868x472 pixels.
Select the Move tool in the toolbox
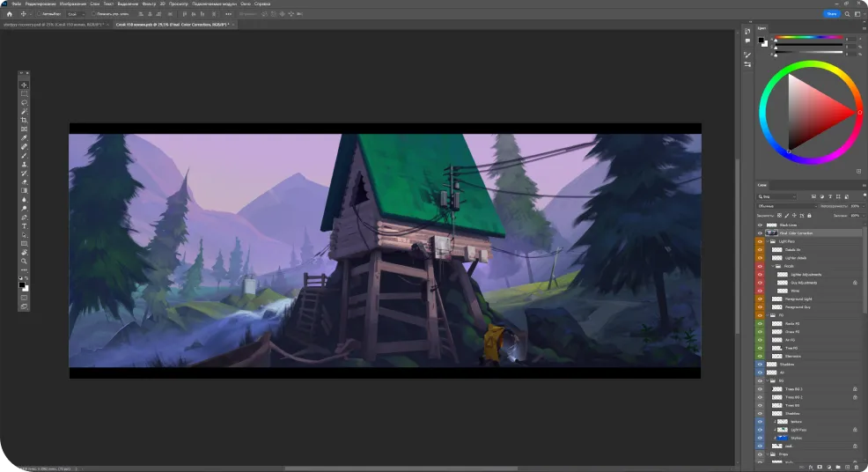pyautogui.click(x=24, y=85)
